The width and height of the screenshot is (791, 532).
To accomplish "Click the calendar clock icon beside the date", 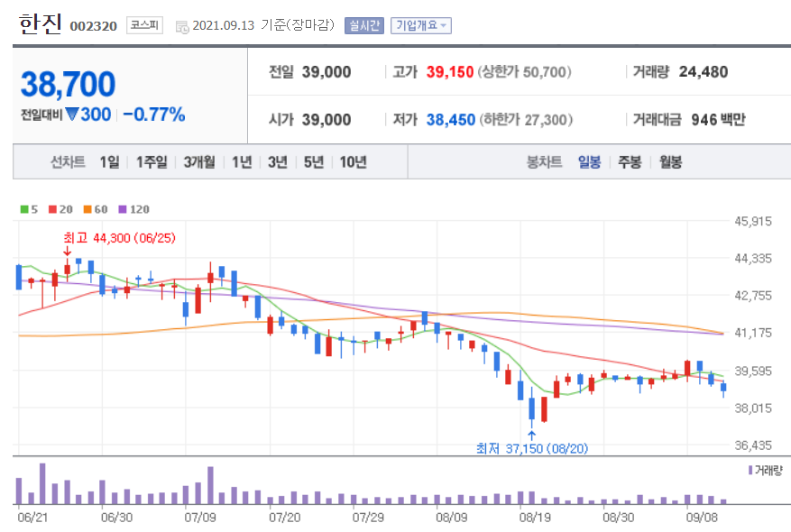I will pos(182,27).
